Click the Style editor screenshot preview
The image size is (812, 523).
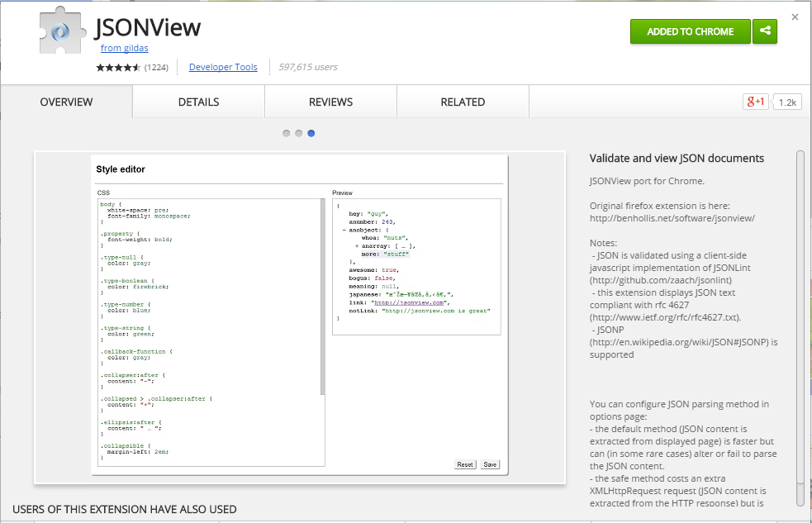pyautogui.click(x=300, y=317)
